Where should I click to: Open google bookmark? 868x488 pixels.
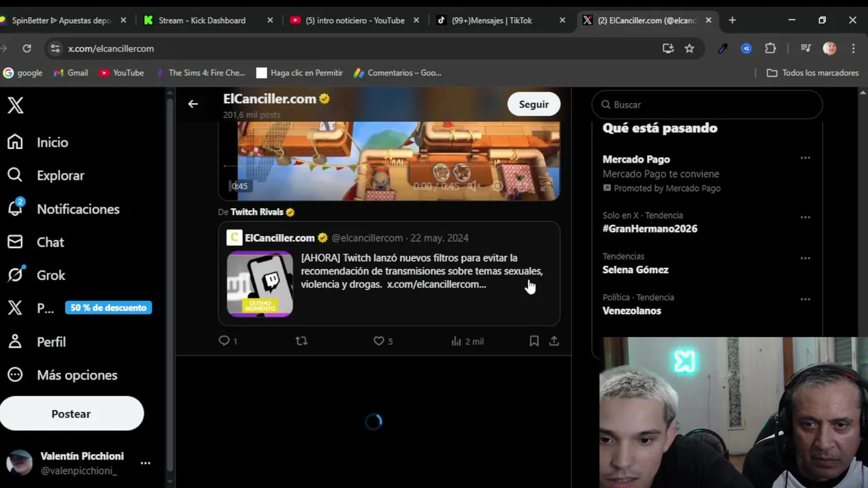[x=22, y=73]
